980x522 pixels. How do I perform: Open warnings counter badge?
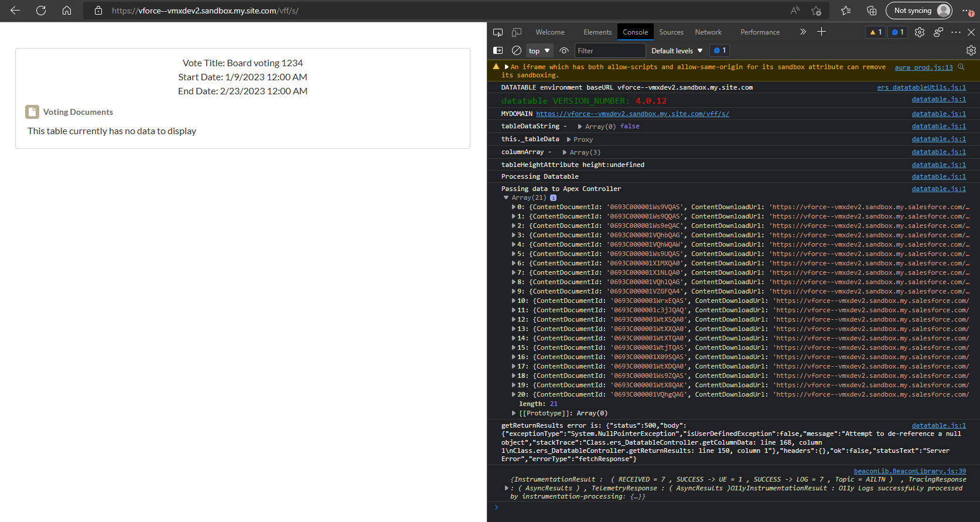pyautogui.click(x=876, y=32)
